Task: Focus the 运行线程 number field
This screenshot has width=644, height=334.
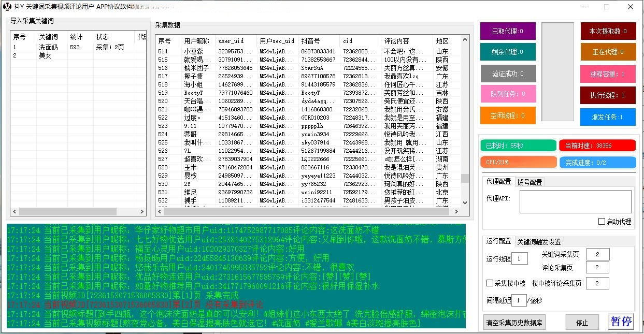Action: [x=519, y=259]
